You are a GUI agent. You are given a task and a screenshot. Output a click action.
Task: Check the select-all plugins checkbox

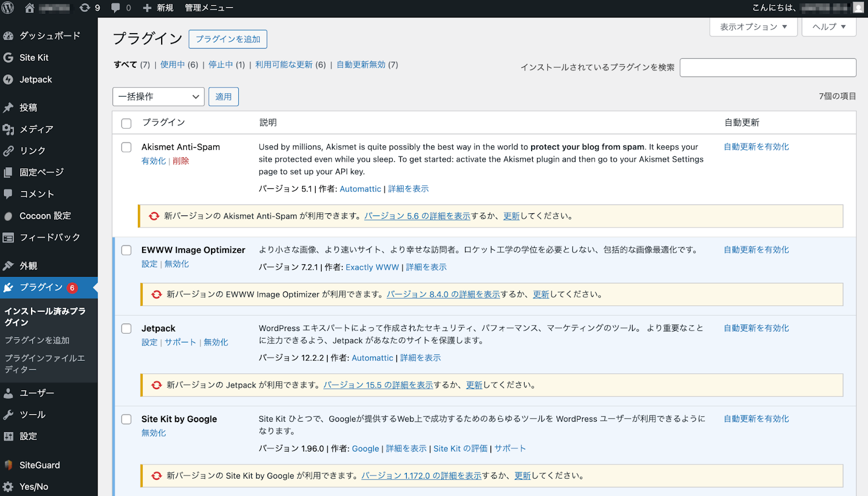[x=126, y=123]
